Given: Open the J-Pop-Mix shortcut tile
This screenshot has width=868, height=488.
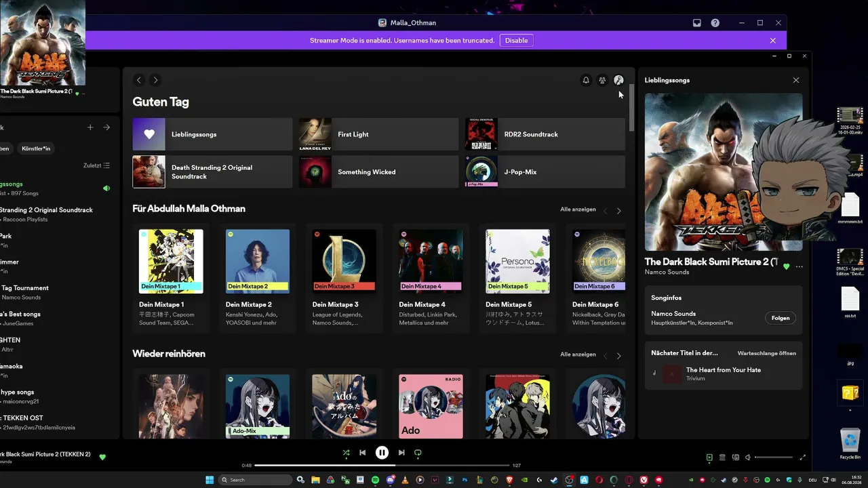Looking at the screenshot, I should (x=545, y=171).
